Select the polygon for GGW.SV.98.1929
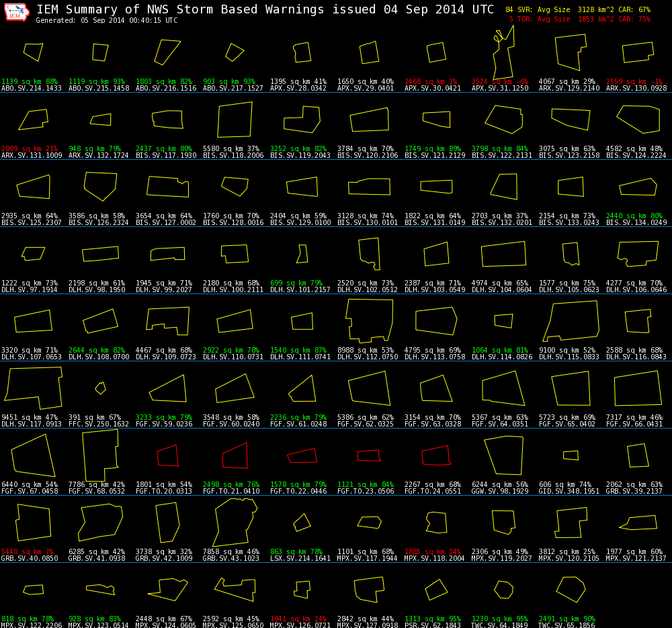Screen dimensions: 672x628 pyautogui.click(x=503, y=455)
